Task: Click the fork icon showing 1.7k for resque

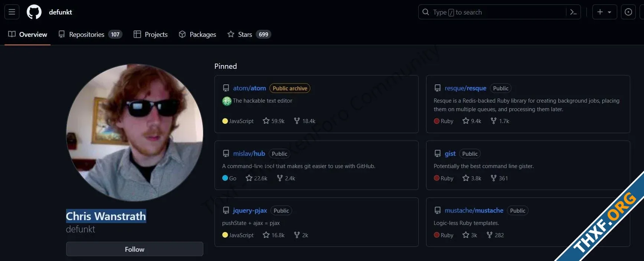Action: click(x=494, y=121)
